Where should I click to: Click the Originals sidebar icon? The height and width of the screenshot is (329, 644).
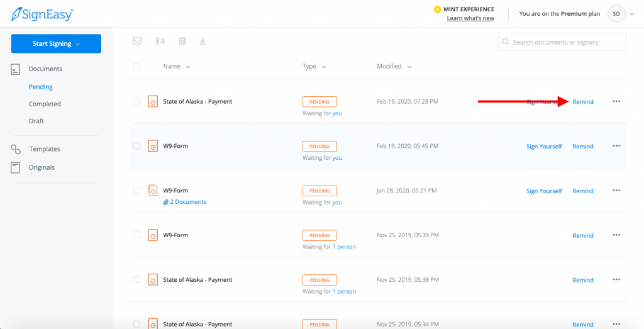[16, 167]
